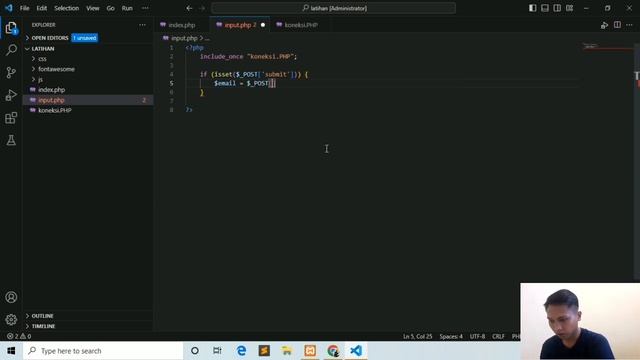640x360 pixels.
Task: Click the include_once line in the editor
Action: coord(249,57)
